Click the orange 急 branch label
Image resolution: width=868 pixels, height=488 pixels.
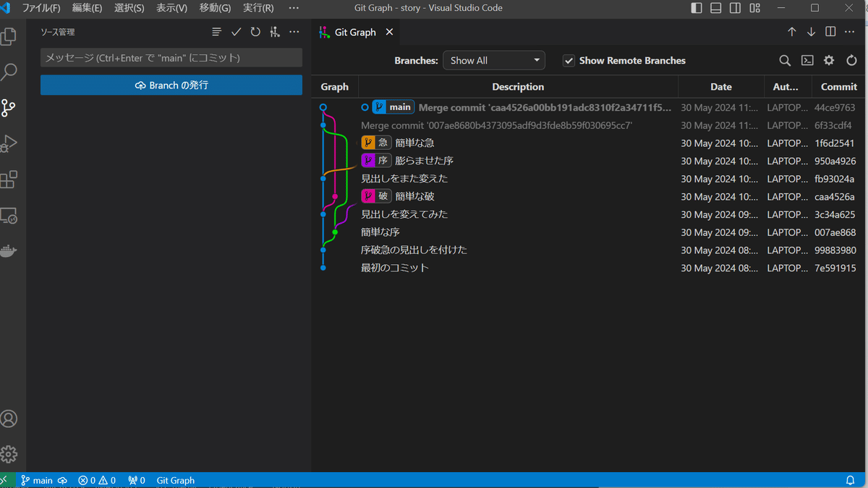tap(376, 143)
